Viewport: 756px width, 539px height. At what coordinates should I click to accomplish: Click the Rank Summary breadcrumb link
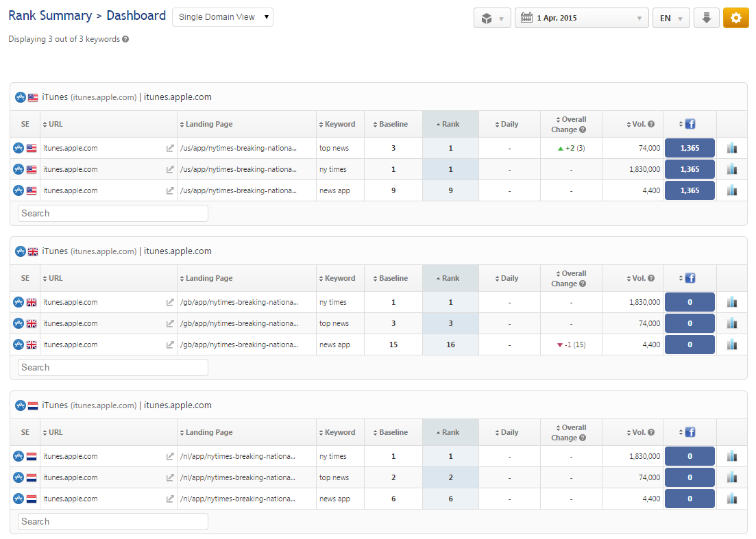pos(50,16)
